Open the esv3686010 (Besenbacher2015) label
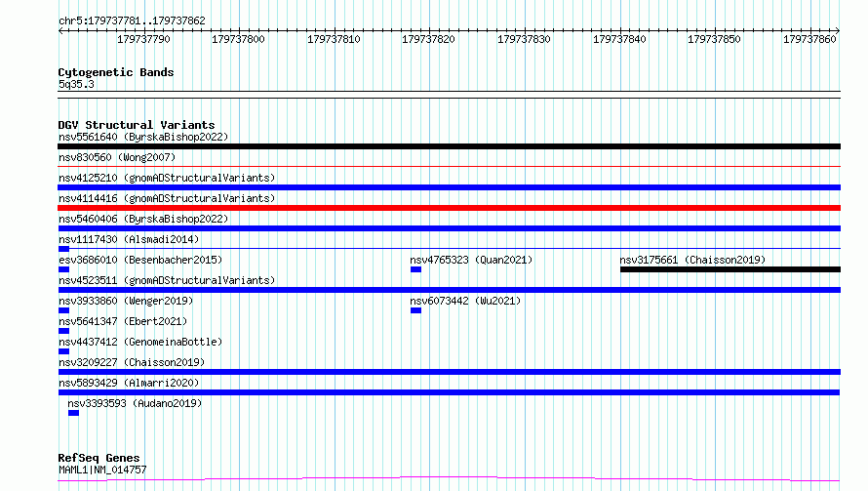This screenshot has width=868, height=491. click(140, 260)
